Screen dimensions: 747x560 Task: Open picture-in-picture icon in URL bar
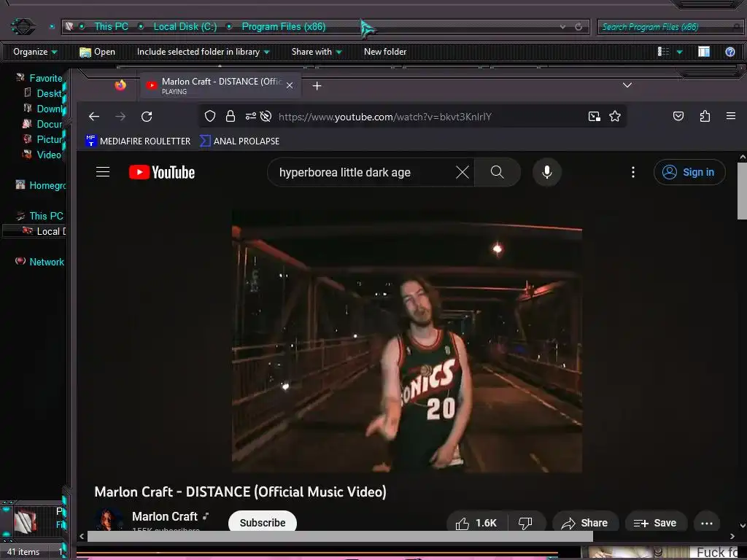pyautogui.click(x=594, y=116)
